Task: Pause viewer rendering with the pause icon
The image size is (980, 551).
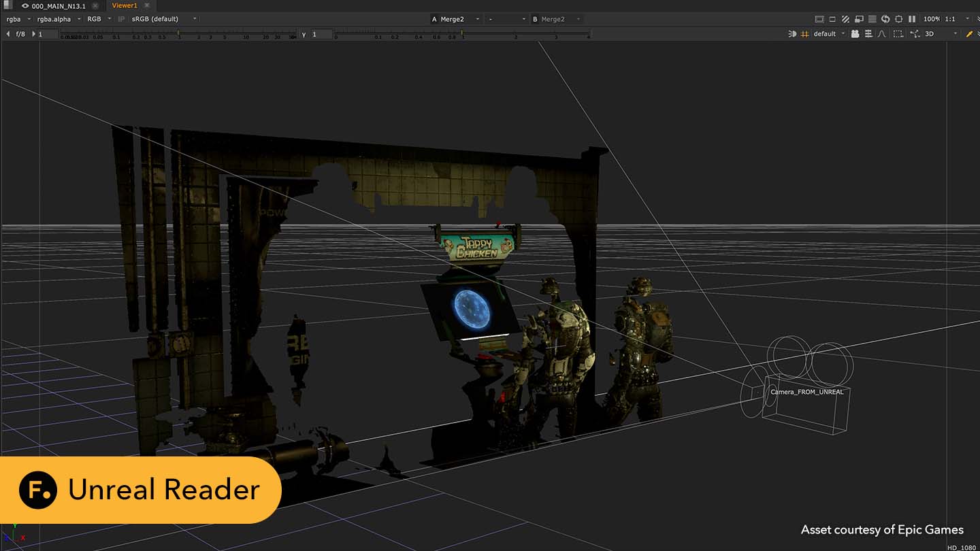Action: click(912, 19)
